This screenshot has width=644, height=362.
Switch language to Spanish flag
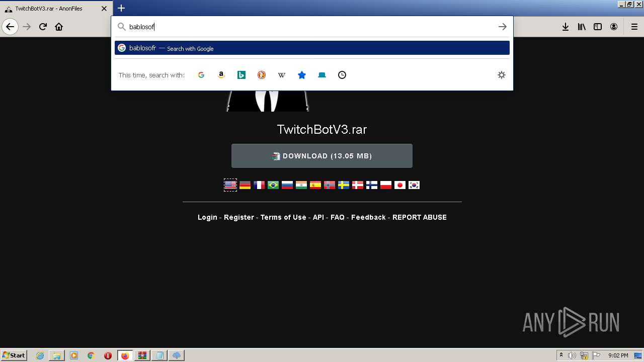coord(315,185)
